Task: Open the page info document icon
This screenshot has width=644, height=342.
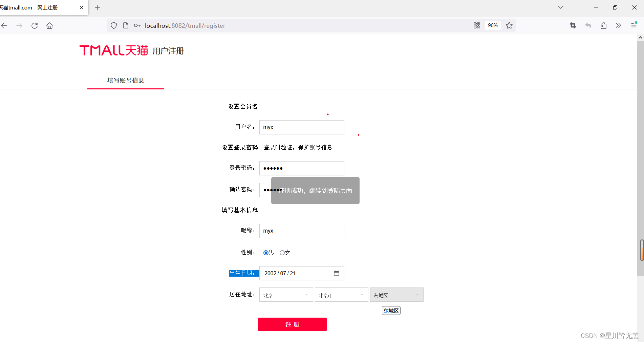Action: coord(126,25)
